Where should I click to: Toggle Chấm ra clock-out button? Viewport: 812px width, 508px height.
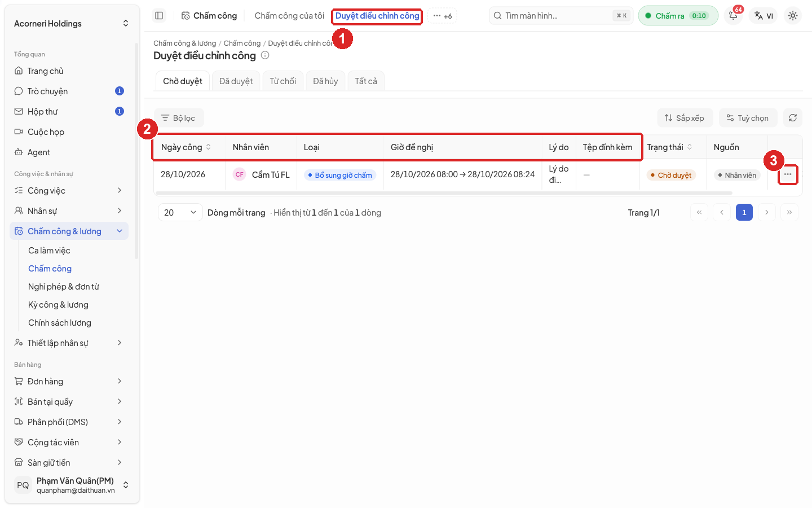pyautogui.click(x=678, y=16)
